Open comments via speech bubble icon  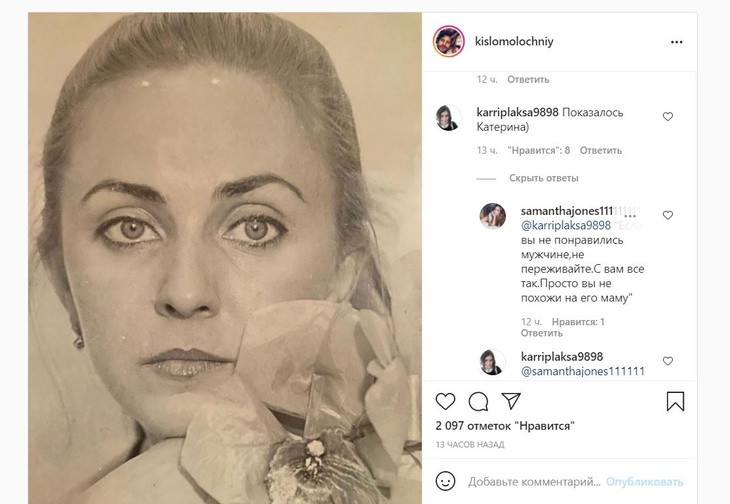pos(478,401)
